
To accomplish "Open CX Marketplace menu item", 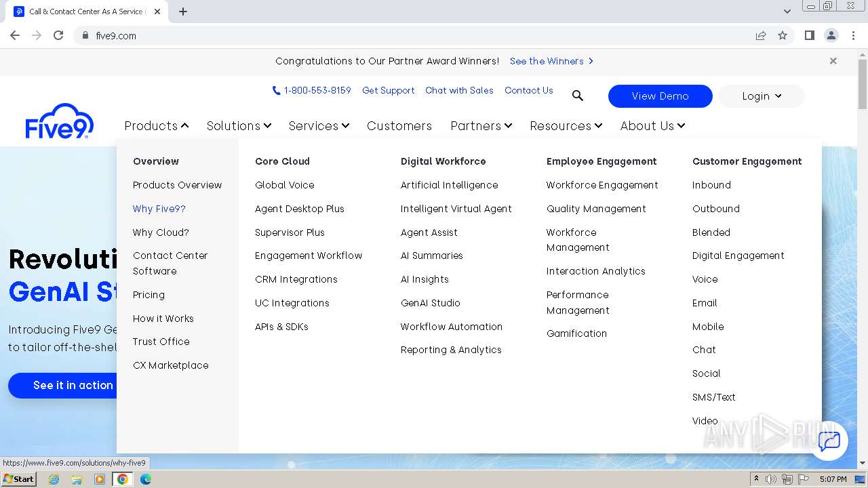I will tap(171, 365).
